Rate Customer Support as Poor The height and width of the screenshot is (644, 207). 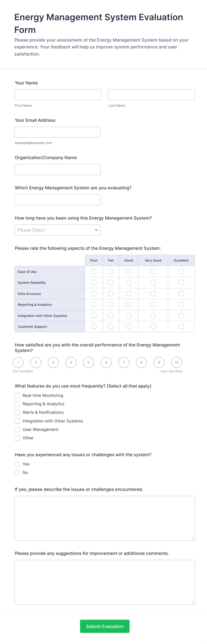coord(94,326)
